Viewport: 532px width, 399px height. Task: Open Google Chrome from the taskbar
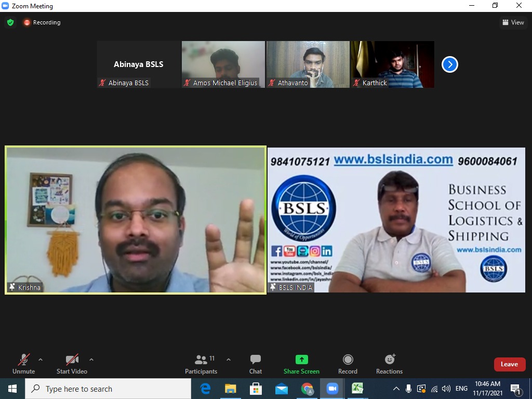coord(307,389)
